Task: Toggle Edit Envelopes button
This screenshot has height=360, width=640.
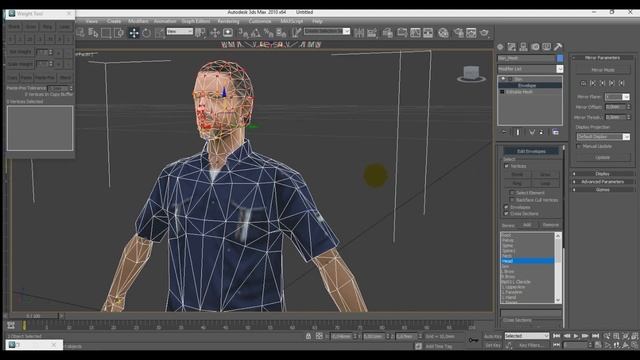Action: (x=531, y=151)
